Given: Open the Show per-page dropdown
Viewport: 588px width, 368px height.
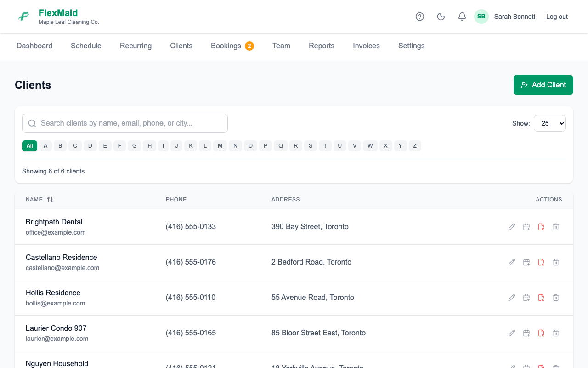Looking at the screenshot, I should (x=550, y=123).
